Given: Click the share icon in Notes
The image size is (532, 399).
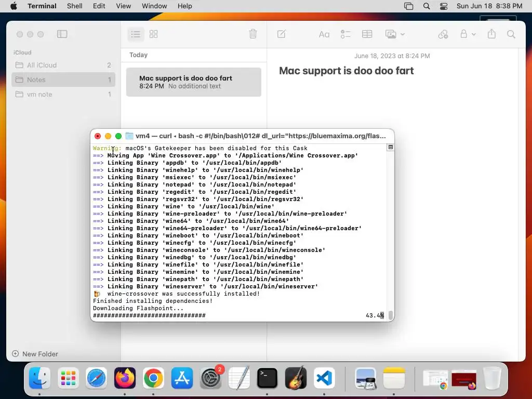Looking at the screenshot, I should (x=491, y=34).
